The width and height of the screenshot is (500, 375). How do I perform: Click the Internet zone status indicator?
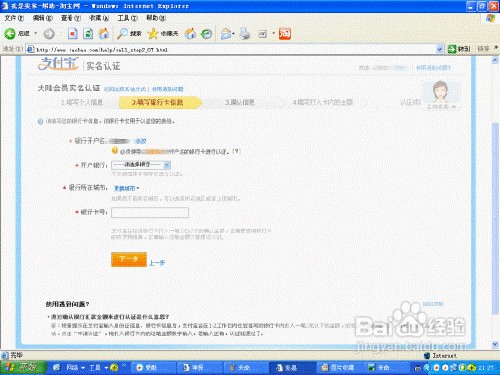[440, 356]
